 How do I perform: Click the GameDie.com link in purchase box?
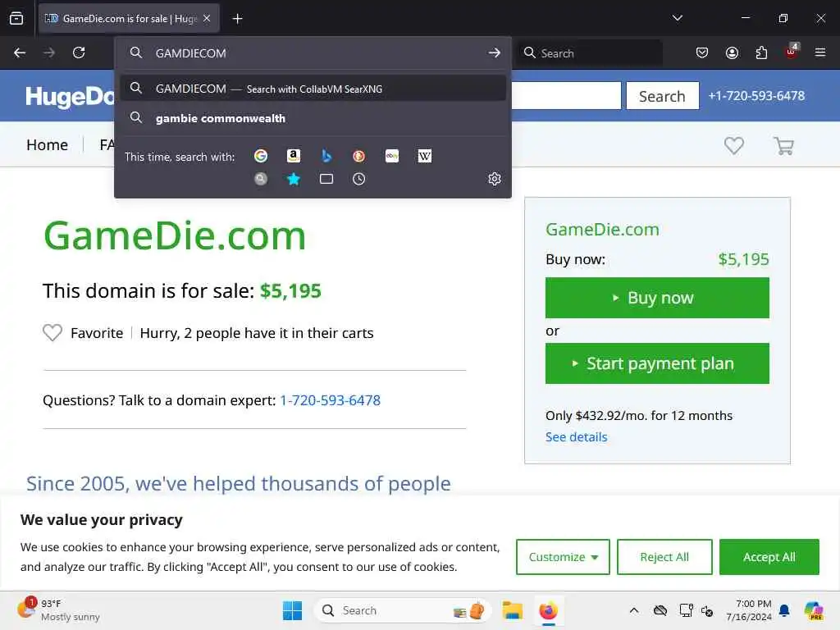click(x=602, y=230)
